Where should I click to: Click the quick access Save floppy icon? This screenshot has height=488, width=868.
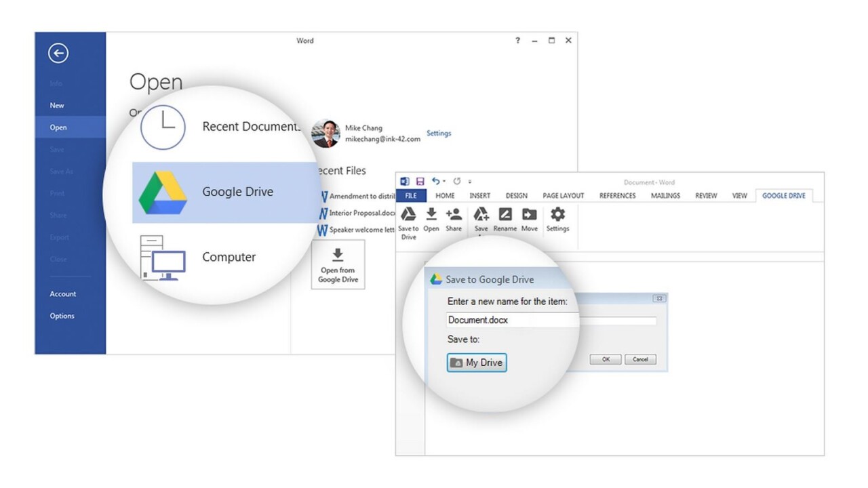pos(420,182)
